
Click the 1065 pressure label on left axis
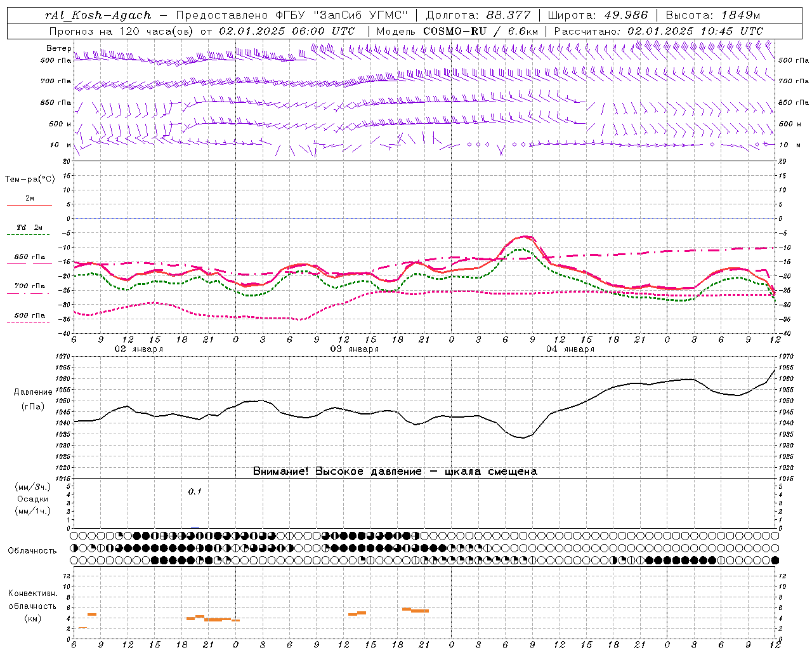[x=62, y=368]
